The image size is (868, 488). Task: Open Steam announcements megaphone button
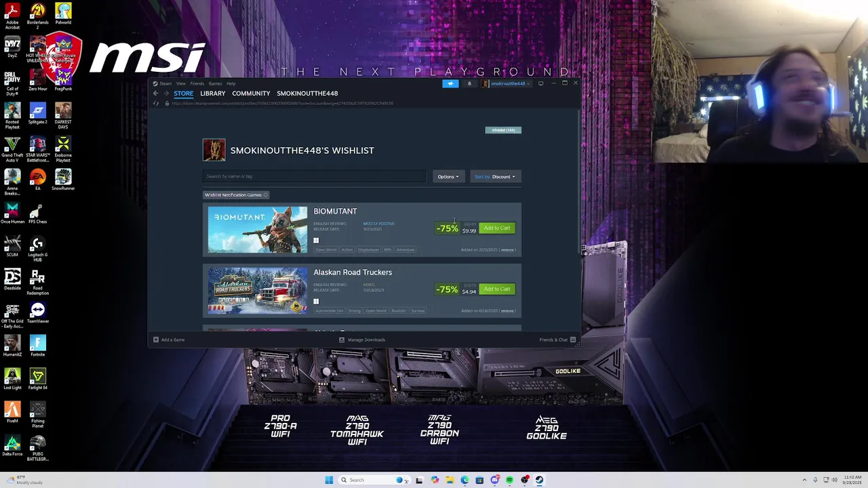(x=450, y=83)
